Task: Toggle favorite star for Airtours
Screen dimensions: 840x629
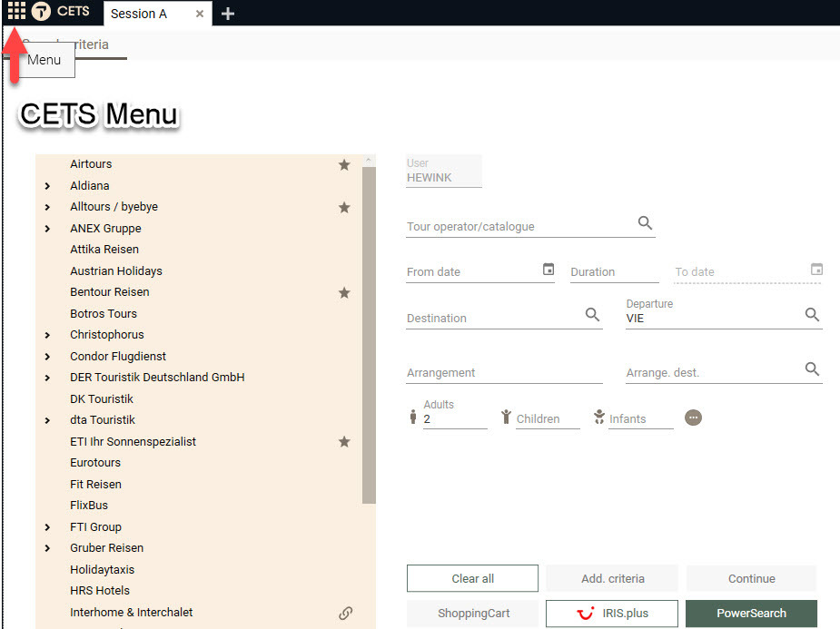Action: pyautogui.click(x=344, y=165)
